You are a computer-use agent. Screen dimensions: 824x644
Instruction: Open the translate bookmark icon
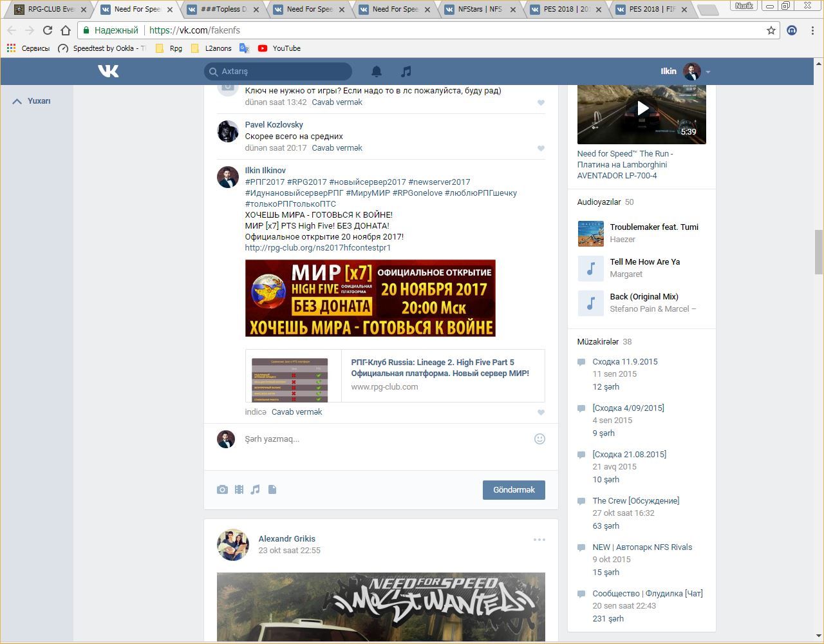pos(244,48)
